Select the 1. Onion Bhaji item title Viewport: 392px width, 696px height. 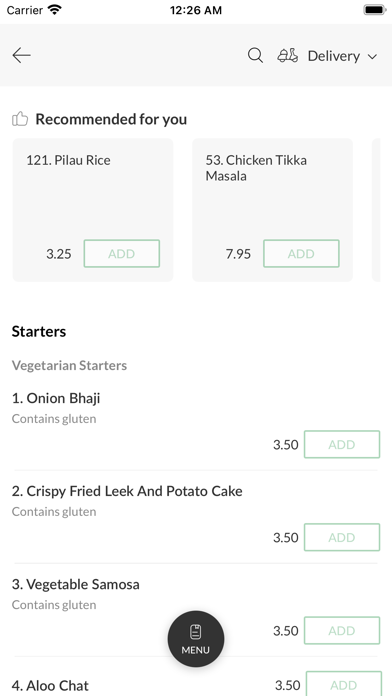point(56,398)
